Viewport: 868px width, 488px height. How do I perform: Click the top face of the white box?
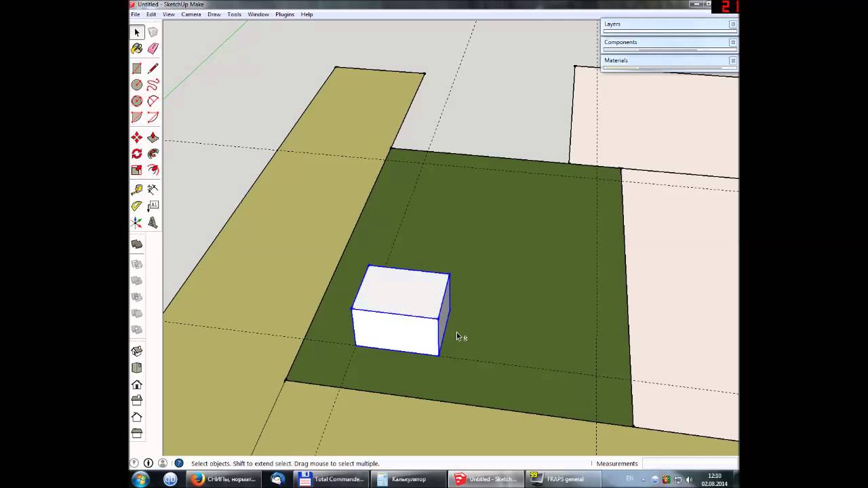pyautogui.click(x=401, y=291)
